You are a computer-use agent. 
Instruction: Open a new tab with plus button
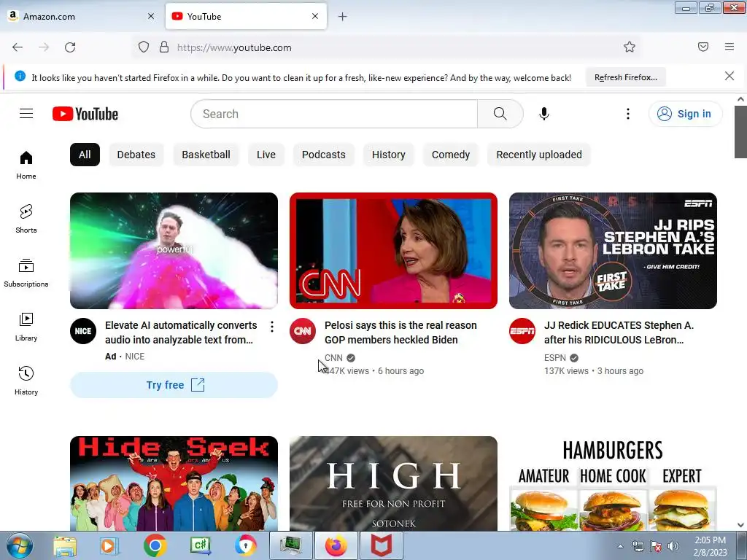coord(343,17)
